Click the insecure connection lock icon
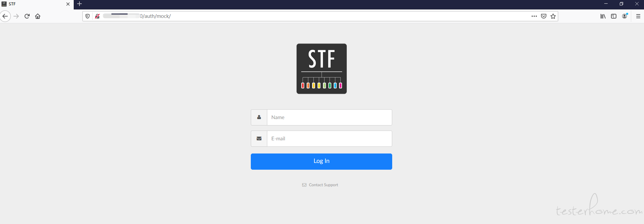 point(97,16)
